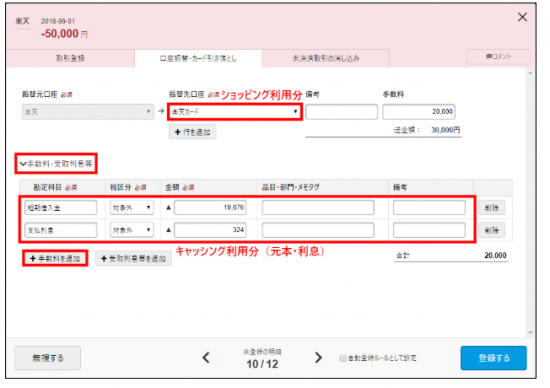This screenshot has height=388, width=550.
Task: Click the 2018-09-01 date text
Action: (x=58, y=21)
